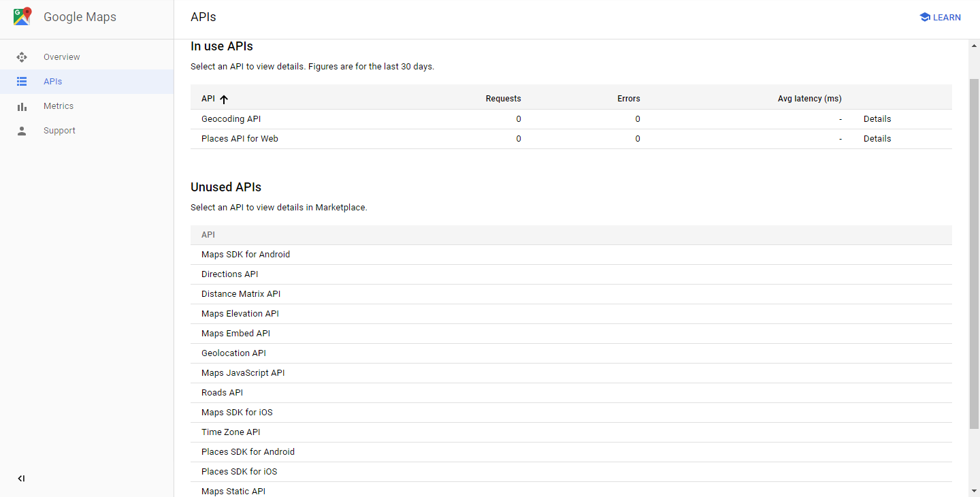The height and width of the screenshot is (497, 980).
Task: Open Maps Static API
Action: tap(233, 491)
